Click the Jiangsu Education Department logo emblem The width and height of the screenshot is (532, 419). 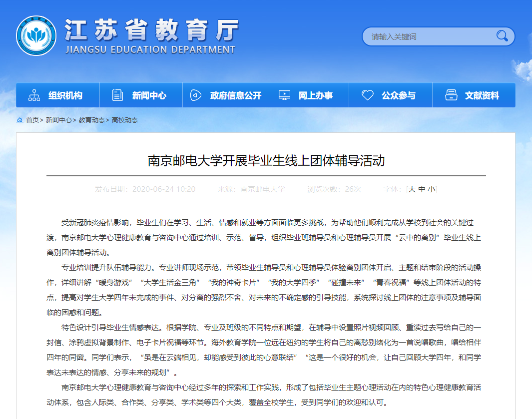[36, 36]
